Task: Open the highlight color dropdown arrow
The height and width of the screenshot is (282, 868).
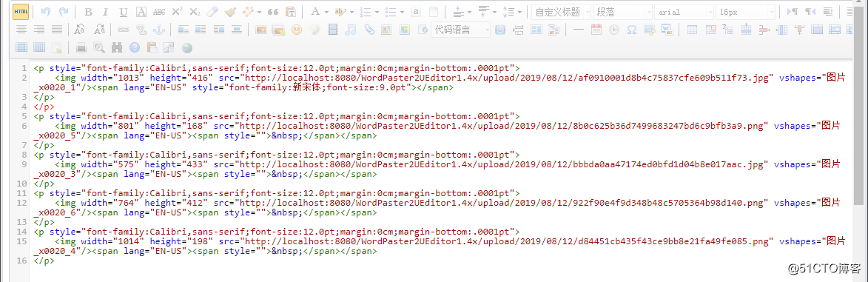Action: tap(352, 12)
